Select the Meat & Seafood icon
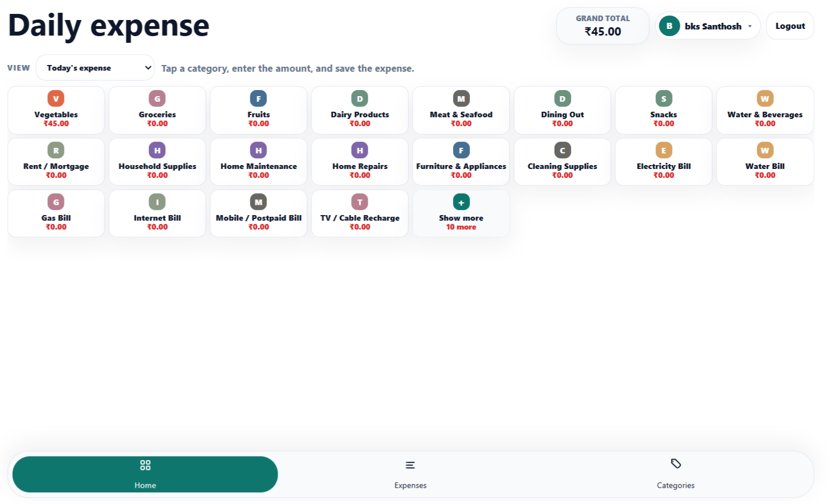Viewport: 831px width, 504px height. (461, 98)
